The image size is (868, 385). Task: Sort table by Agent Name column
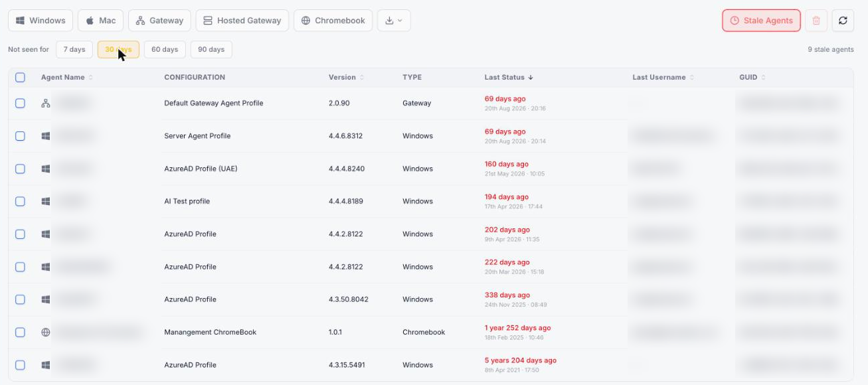pyautogui.click(x=66, y=78)
